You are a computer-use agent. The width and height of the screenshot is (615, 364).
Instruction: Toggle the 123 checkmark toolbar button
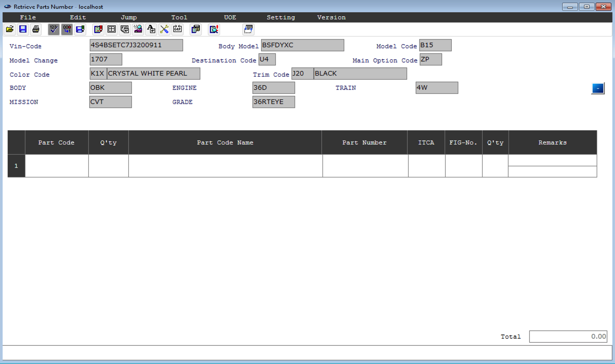(x=54, y=29)
